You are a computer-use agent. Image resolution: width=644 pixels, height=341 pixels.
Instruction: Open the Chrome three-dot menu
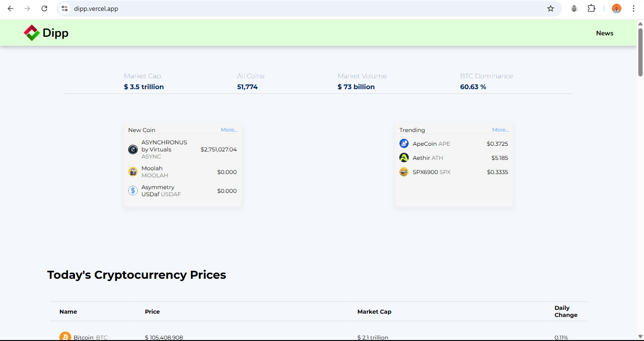click(x=634, y=8)
